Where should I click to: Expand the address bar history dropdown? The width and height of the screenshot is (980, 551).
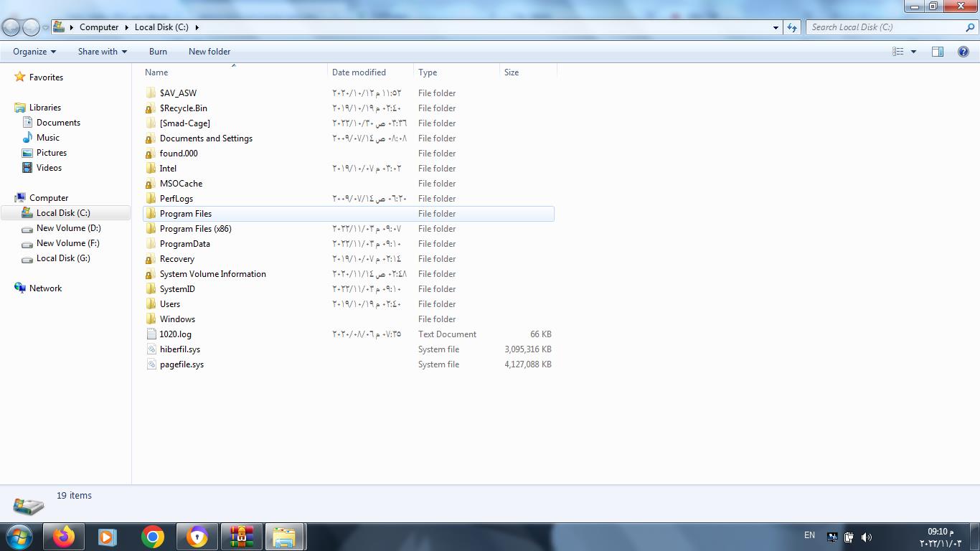coord(776,27)
